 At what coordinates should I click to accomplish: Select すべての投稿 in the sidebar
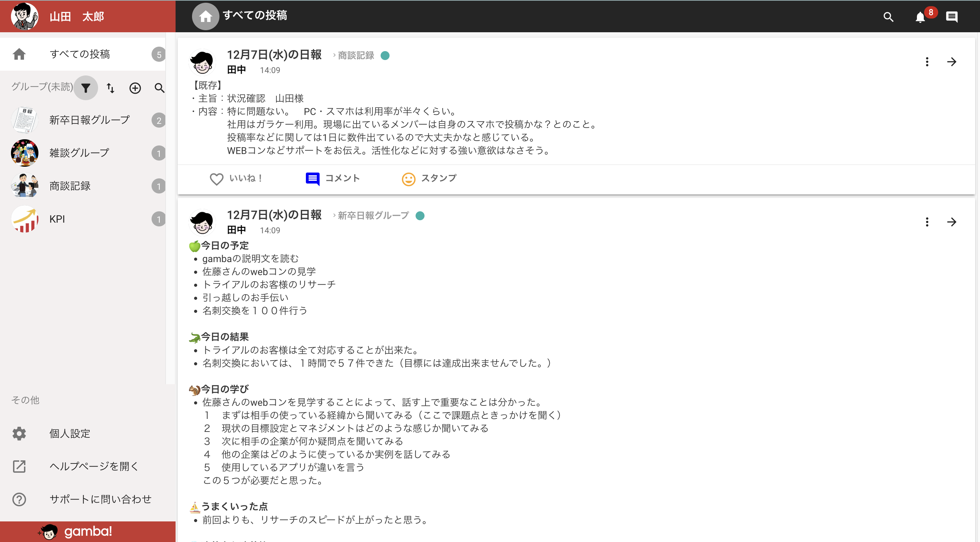[x=83, y=54]
